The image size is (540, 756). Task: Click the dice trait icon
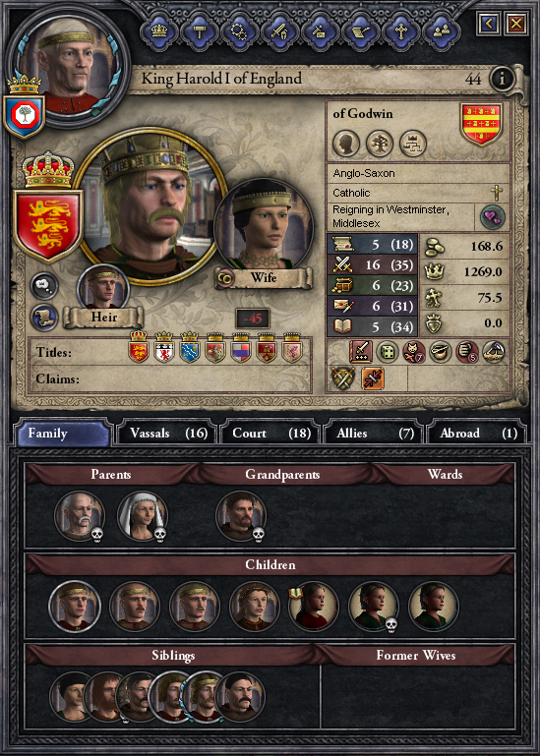coord(388,352)
